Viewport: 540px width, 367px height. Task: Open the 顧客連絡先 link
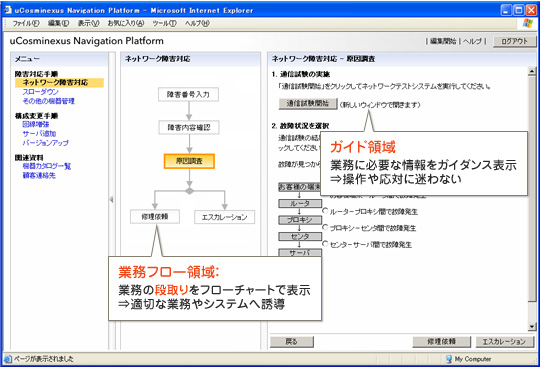39,175
